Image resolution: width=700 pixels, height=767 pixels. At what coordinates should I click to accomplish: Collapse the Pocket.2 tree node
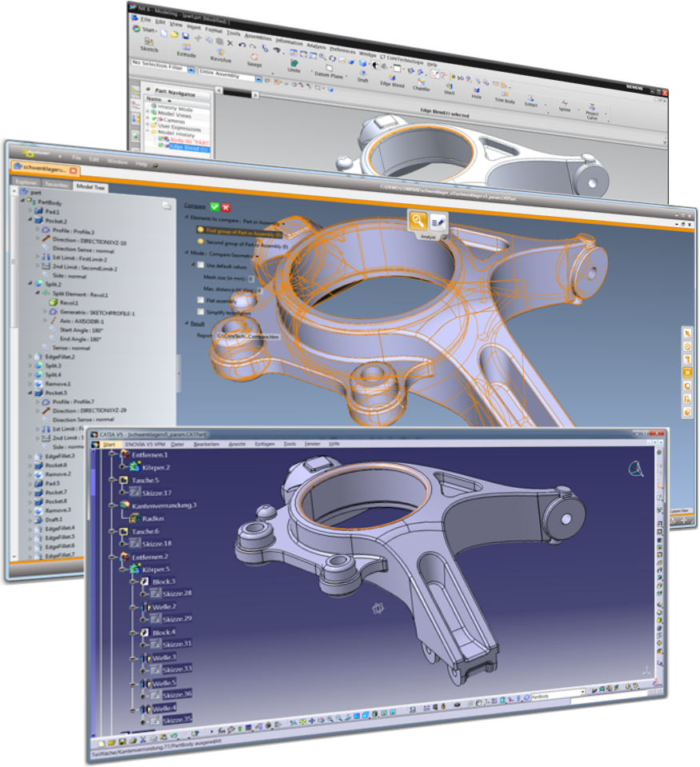pyautogui.click(x=30, y=221)
